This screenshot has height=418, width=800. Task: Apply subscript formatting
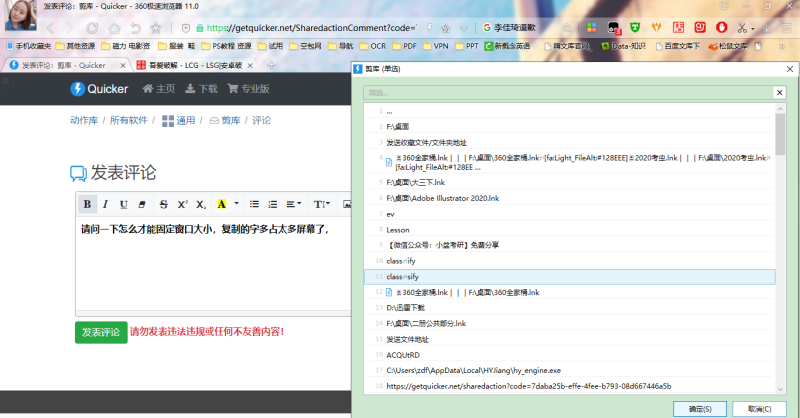pyautogui.click(x=201, y=204)
